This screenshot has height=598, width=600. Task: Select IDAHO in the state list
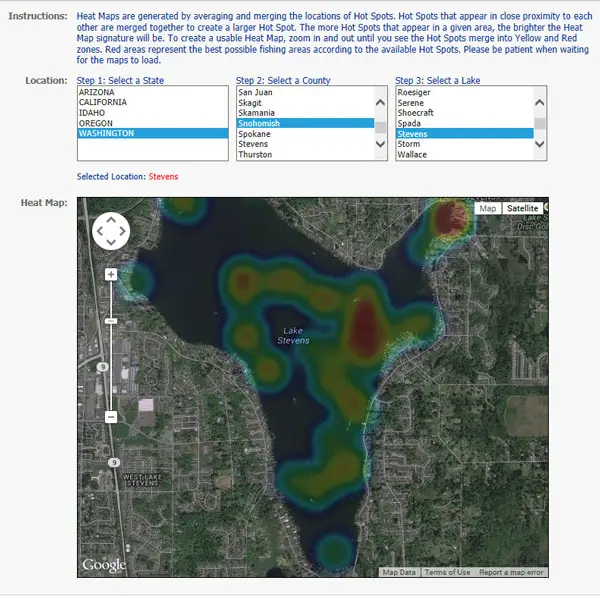point(153,113)
